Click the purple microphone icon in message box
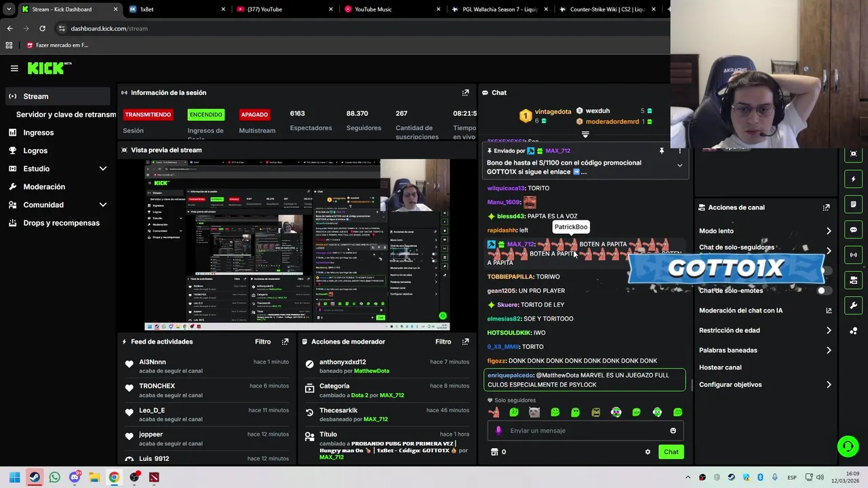This screenshot has height=488, width=868. pyautogui.click(x=498, y=430)
